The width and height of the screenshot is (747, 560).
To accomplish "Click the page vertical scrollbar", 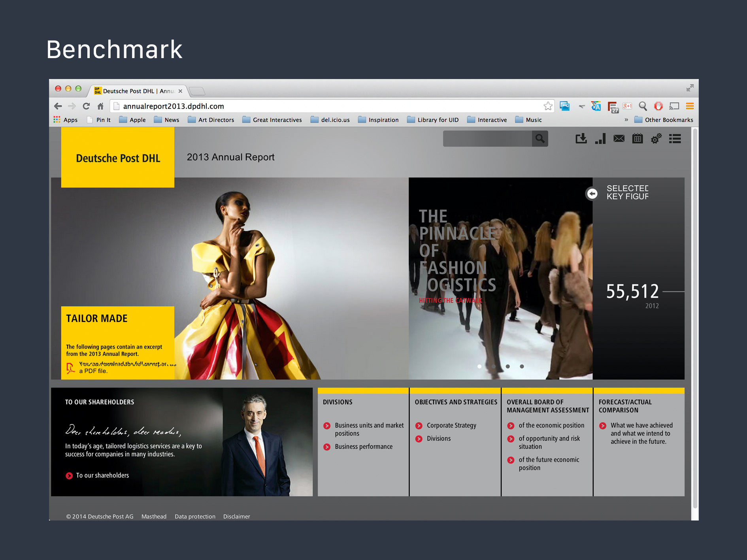I will [x=695, y=318].
